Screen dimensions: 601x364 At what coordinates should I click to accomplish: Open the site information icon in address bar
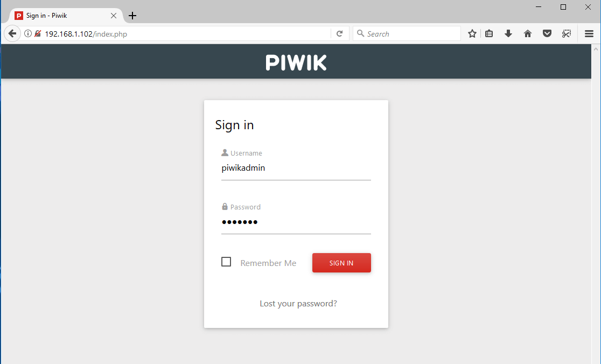[27, 34]
